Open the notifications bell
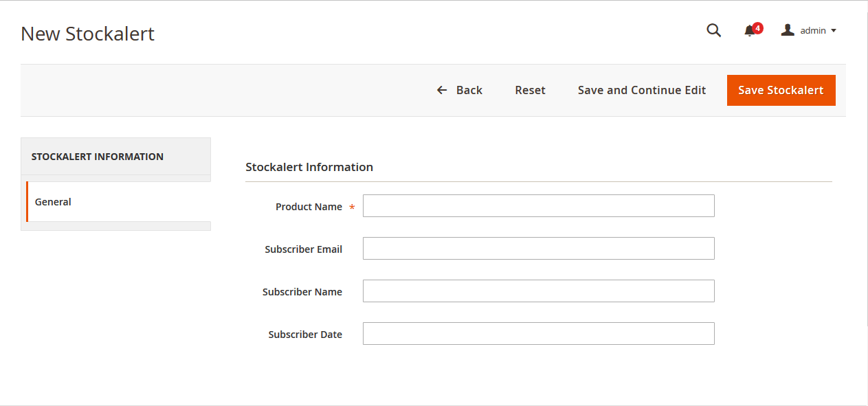This screenshot has height=406, width=868. point(750,31)
